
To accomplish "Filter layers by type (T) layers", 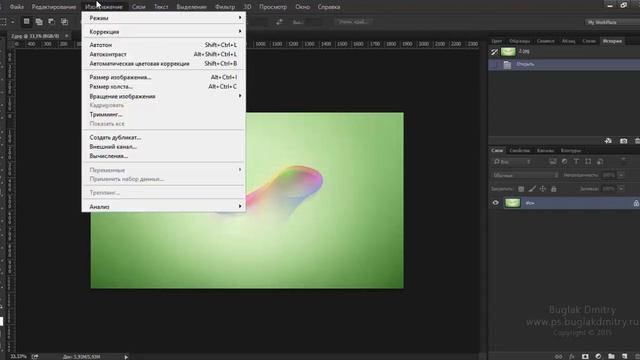I will pos(576,162).
